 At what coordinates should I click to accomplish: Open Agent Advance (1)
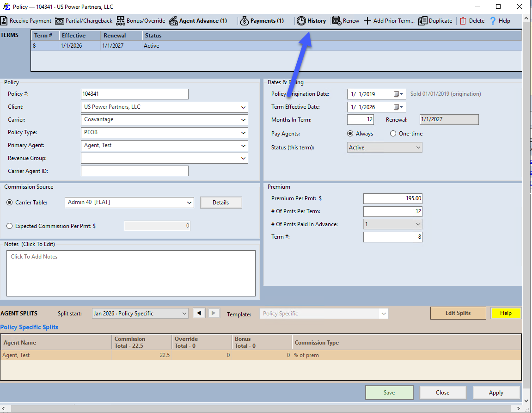point(198,21)
